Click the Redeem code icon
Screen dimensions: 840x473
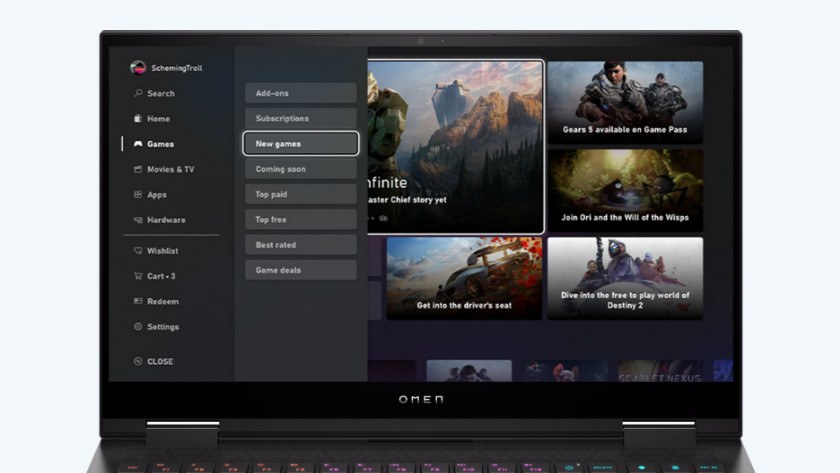point(138,302)
